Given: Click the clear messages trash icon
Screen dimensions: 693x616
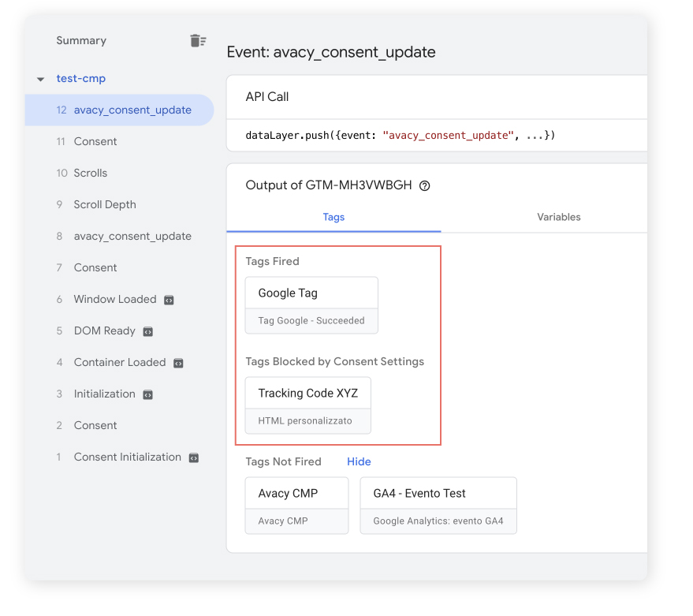Looking at the screenshot, I should point(198,40).
